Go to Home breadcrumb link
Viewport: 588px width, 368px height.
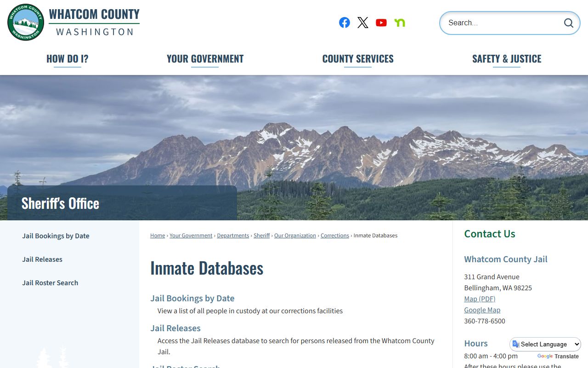(x=158, y=236)
